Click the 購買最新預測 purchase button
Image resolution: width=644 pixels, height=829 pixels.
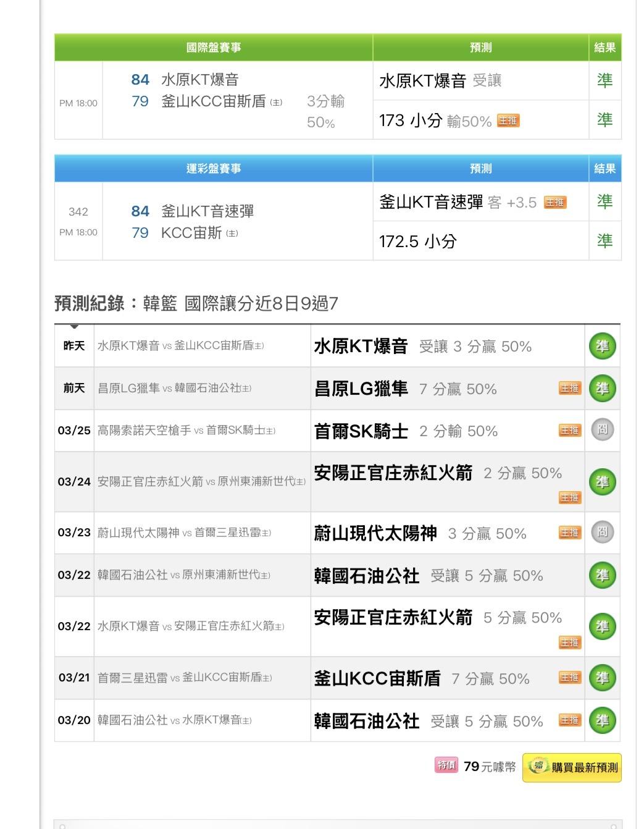572,767
